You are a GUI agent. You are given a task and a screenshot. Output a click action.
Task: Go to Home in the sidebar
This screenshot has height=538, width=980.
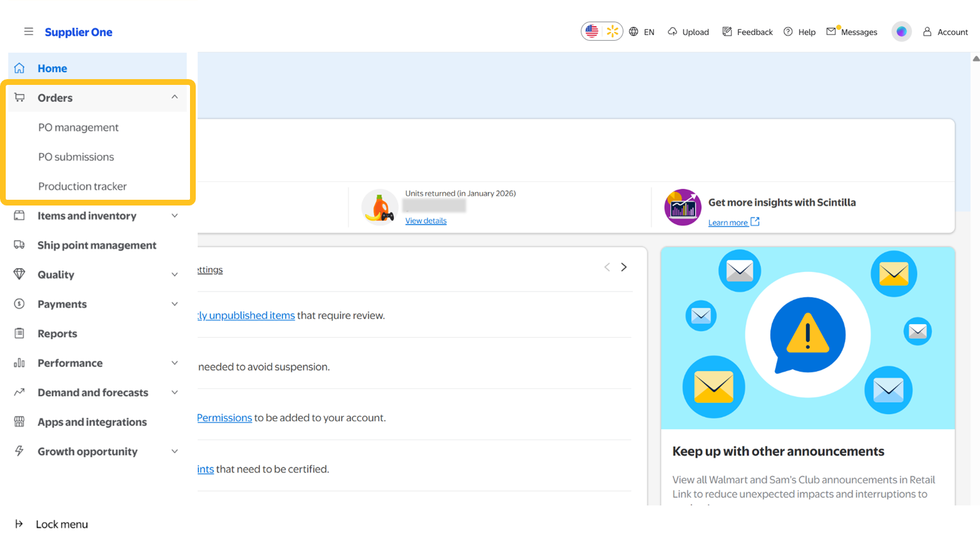coord(97,68)
